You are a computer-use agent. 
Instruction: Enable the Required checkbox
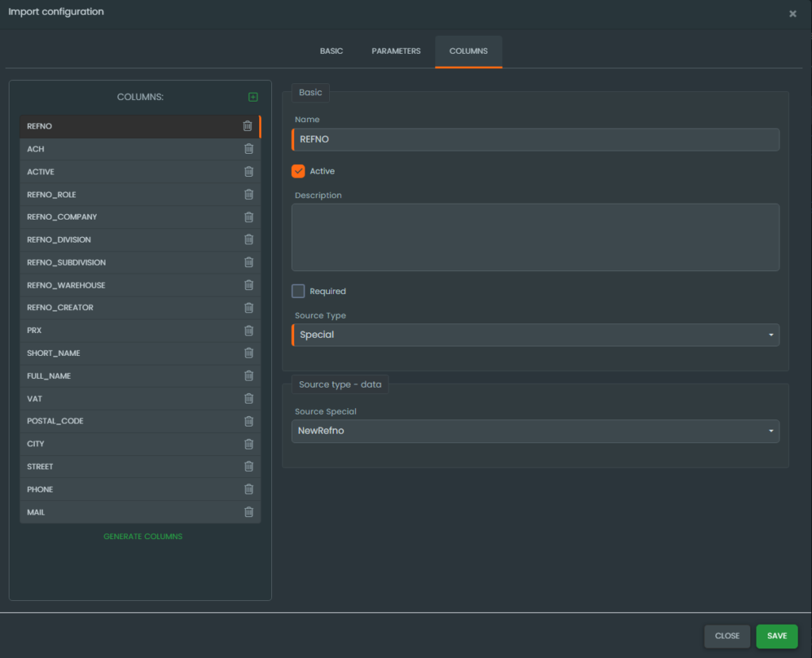[x=298, y=291]
